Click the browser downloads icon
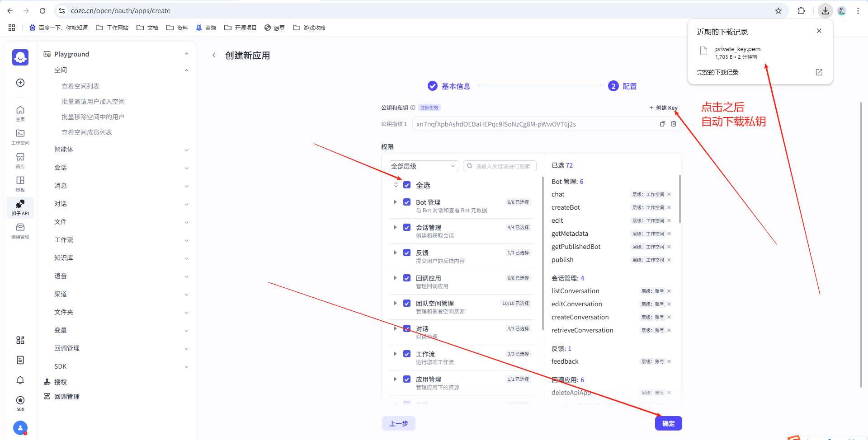The width and height of the screenshot is (868, 440). [826, 11]
